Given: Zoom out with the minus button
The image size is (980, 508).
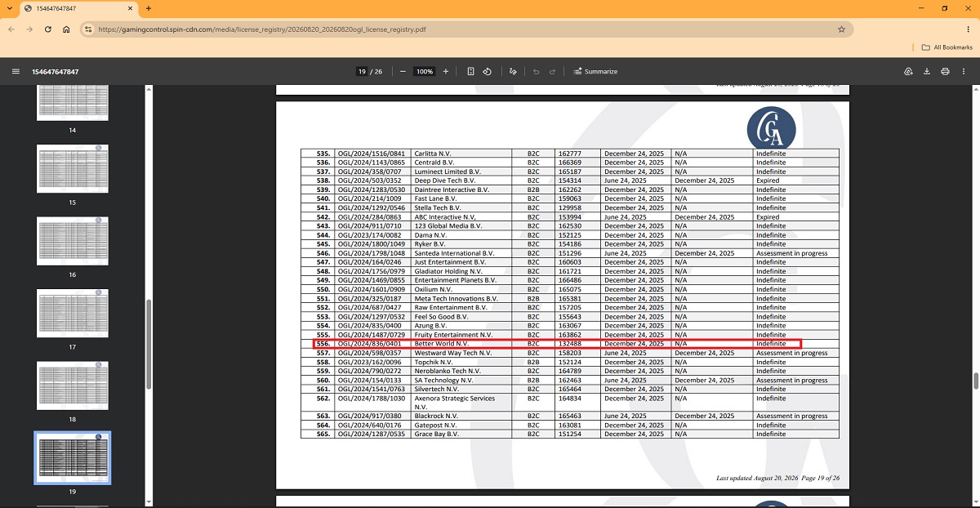Looking at the screenshot, I should (x=403, y=72).
